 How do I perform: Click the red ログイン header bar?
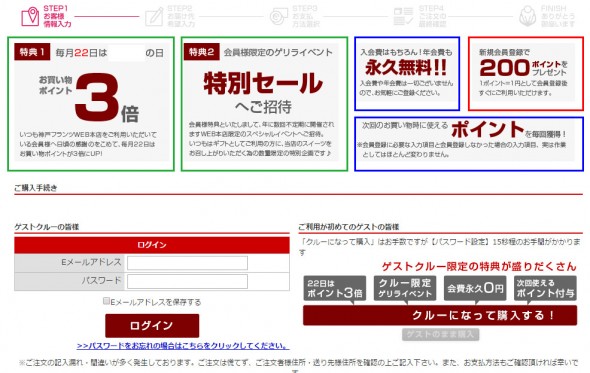click(x=152, y=245)
